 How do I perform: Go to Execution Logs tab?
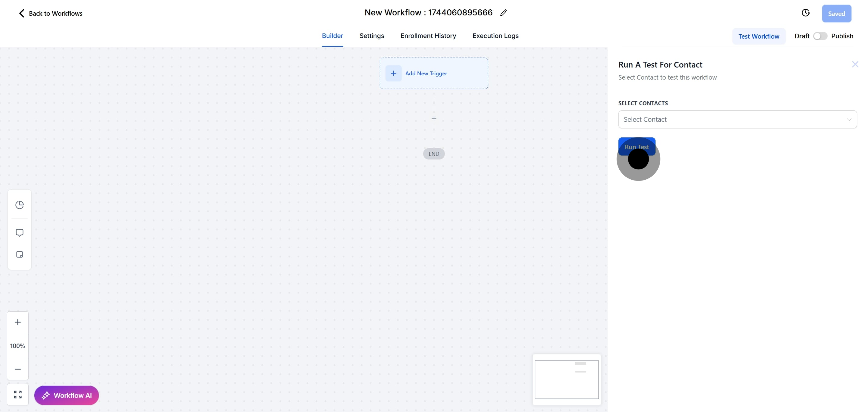495,36
